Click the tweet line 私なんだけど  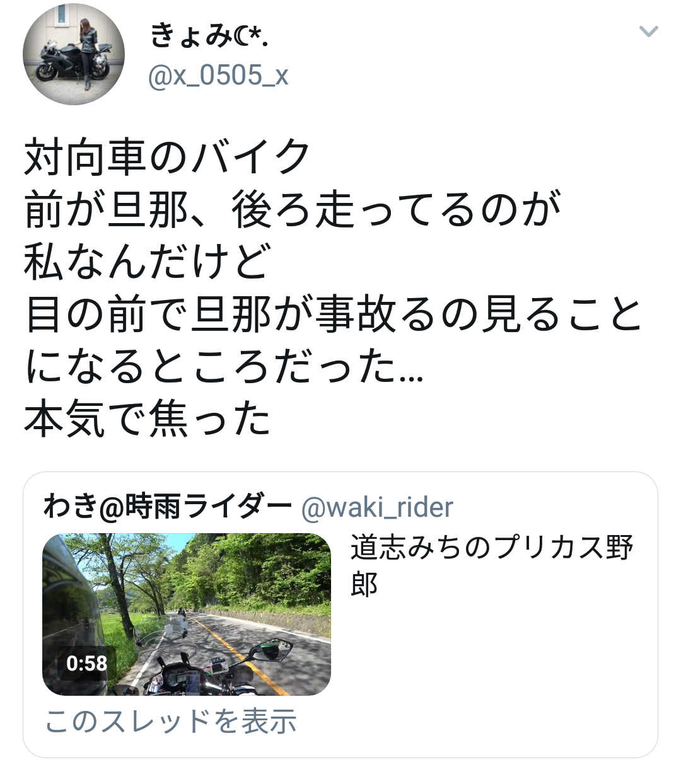pos(148,262)
